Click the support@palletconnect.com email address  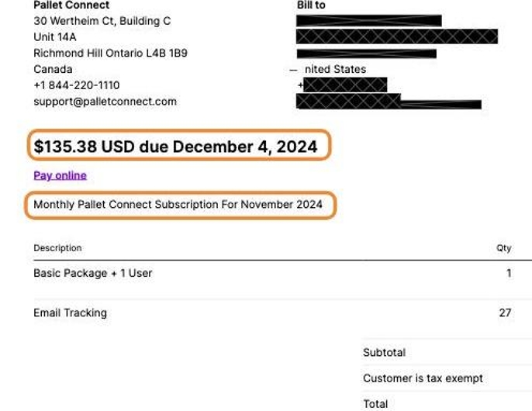coord(105,102)
